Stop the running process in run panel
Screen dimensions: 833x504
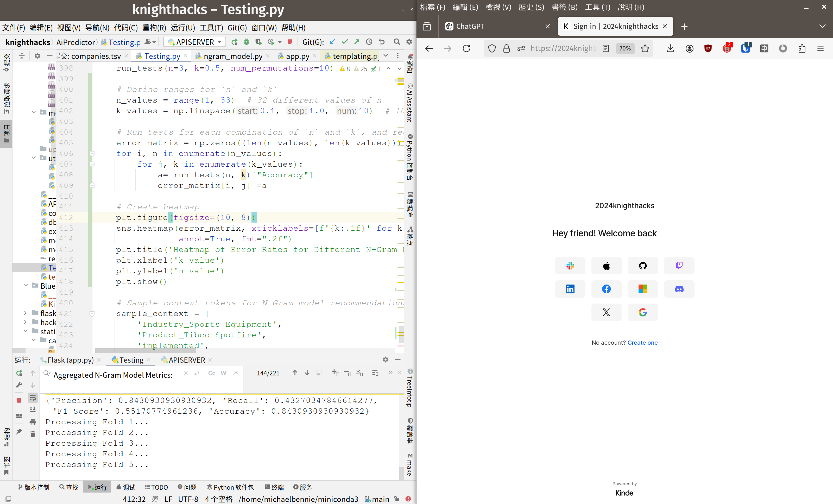coord(19,400)
